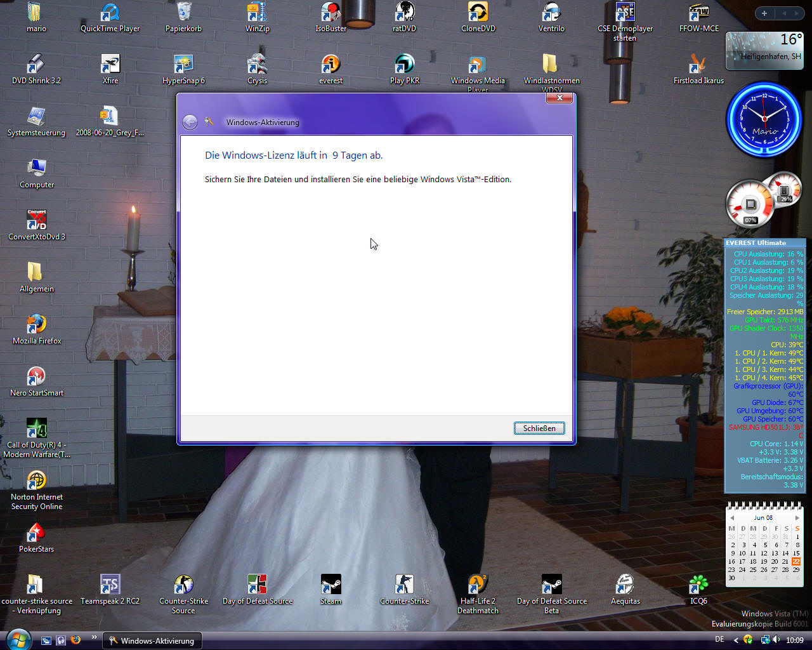Launch Steam from the desktop icon
Image resolution: width=812 pixels, height=650 pixels.
coord(331,590)
